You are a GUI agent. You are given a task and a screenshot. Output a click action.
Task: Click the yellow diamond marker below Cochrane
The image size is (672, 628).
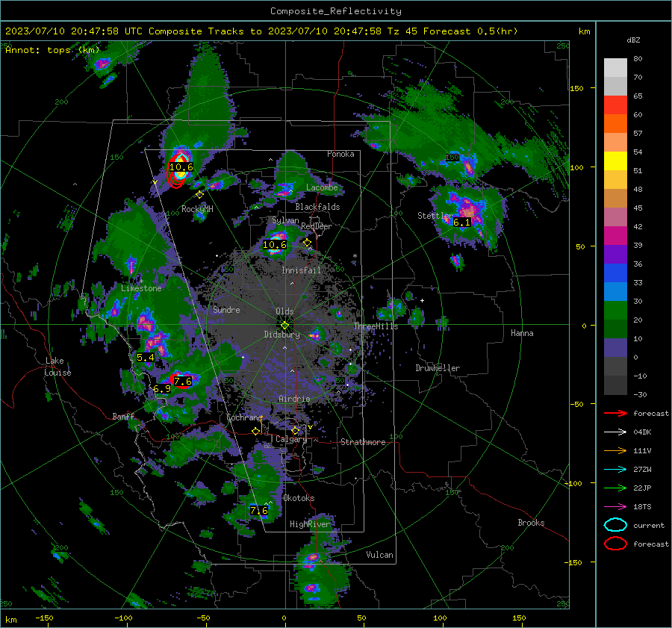(256, 432)
